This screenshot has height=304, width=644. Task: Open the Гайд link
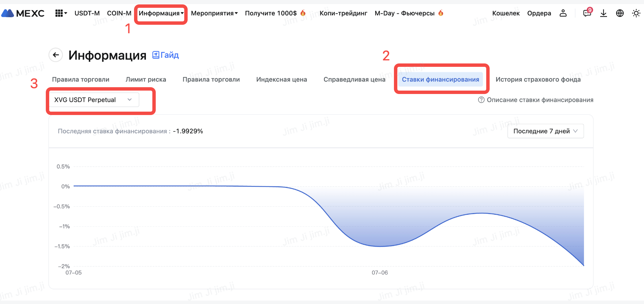click(x=166, y=55)
